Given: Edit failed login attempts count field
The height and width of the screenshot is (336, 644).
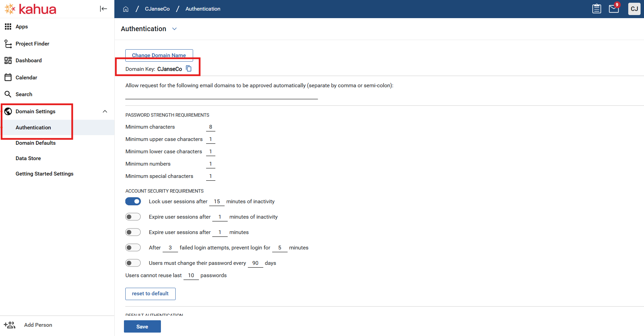Looking at the screenshot, I should (170, 248).
